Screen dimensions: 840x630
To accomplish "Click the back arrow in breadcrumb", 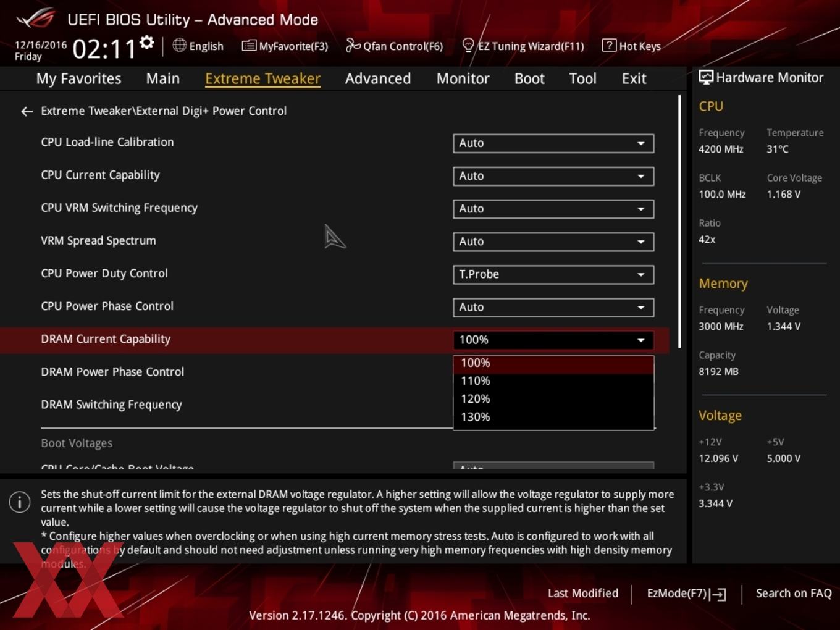I will [x=27, y=111].
